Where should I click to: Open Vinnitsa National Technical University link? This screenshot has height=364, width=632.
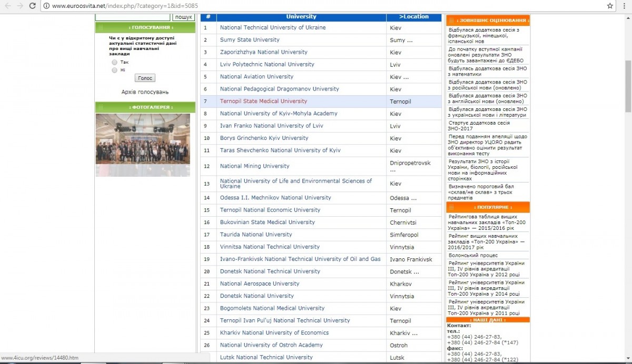(270, 247)
